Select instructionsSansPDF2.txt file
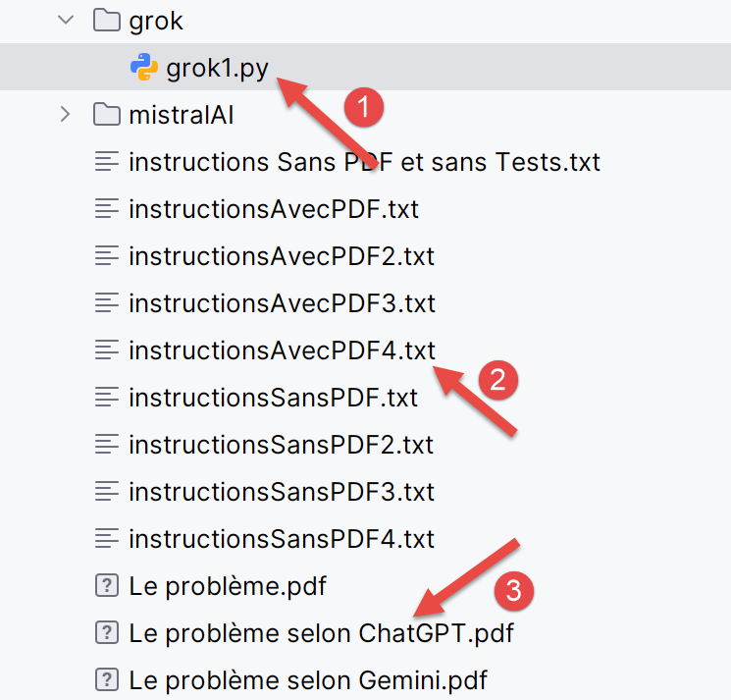The image size is (731, 700). point(281,445)
